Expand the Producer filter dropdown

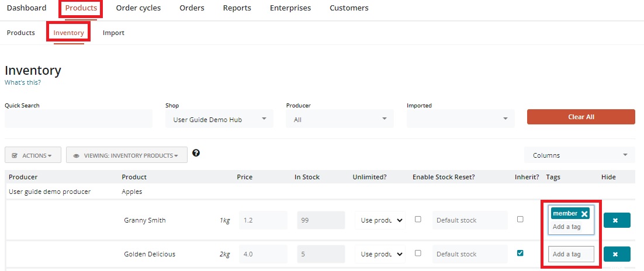[340, 119]
